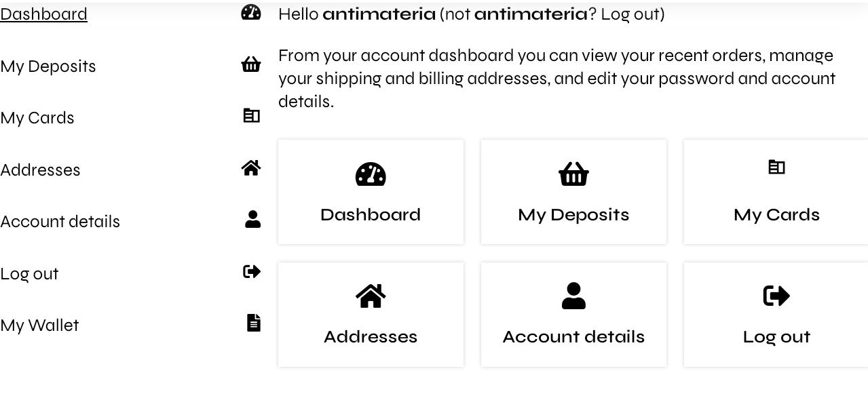Select My Cards sidebar link
Viewport: 868px width, 396px height.
click(x=37, y=118)
